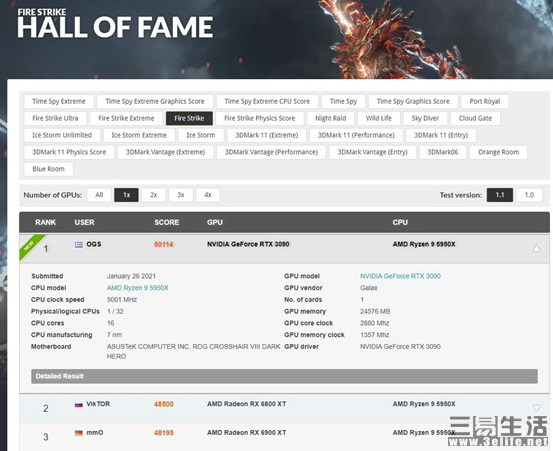Set number of GPUs to All
553x451 pixels.
point(99,195)
